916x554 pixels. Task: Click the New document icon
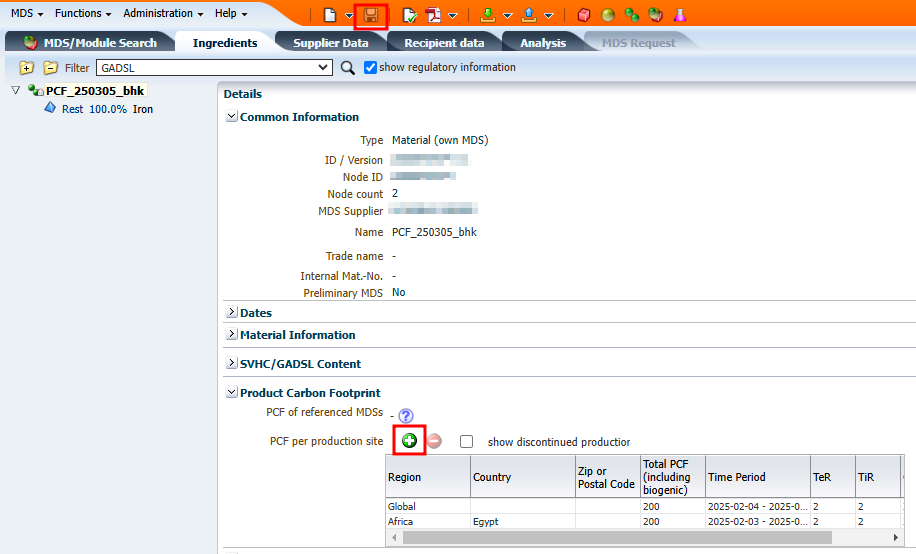330,15
